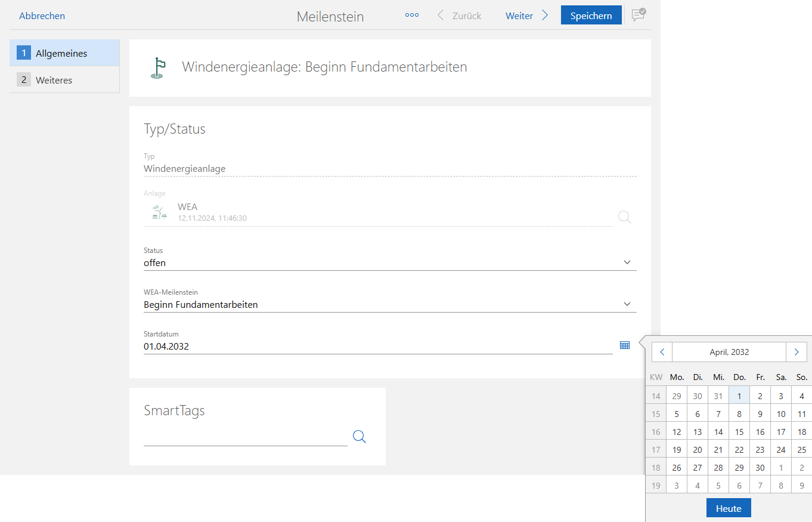The height and width of the screenshot is (522, 812).
Task: Open the April, 2032 month selector
Action: point(729,352)
